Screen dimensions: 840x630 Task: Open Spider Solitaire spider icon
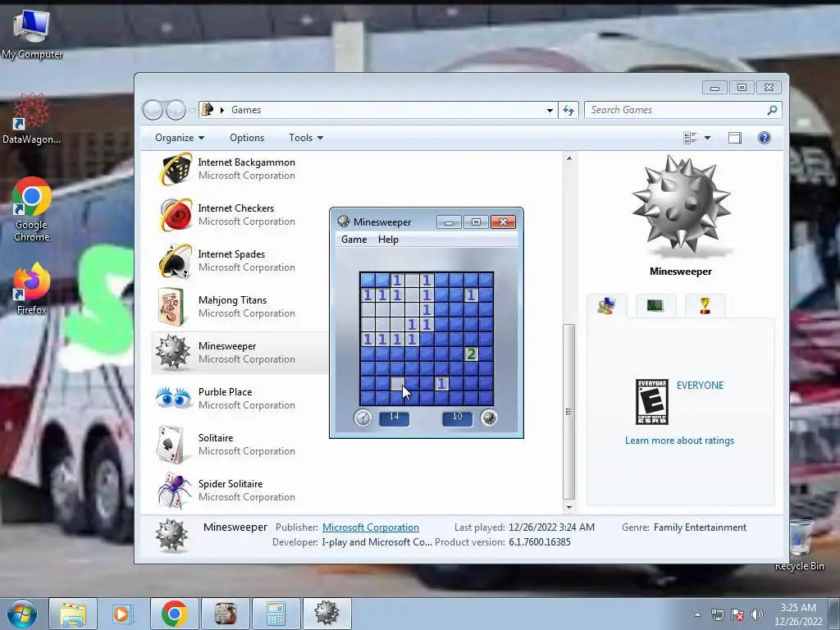[174, 491]
